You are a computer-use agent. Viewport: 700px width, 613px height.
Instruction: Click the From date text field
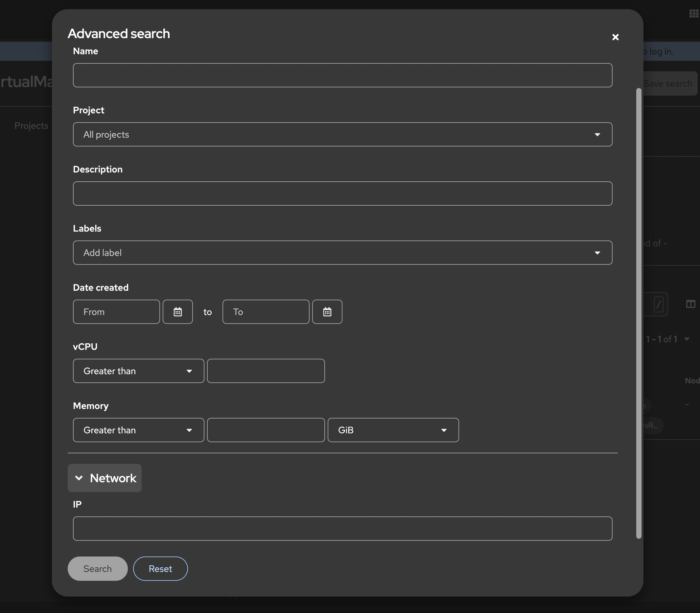(x=116, y=312)
